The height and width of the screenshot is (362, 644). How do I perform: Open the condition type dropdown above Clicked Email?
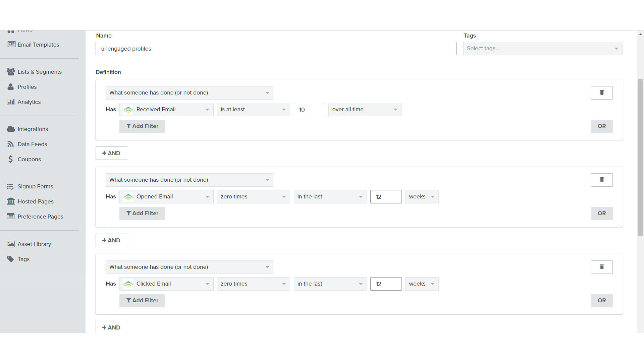(x=189, y=267)
